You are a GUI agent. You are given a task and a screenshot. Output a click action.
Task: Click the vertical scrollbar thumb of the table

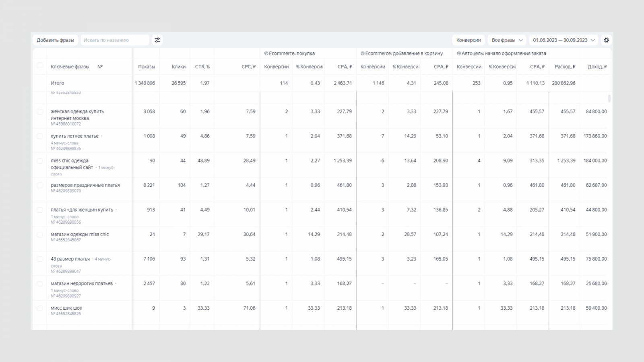point(609,99)
